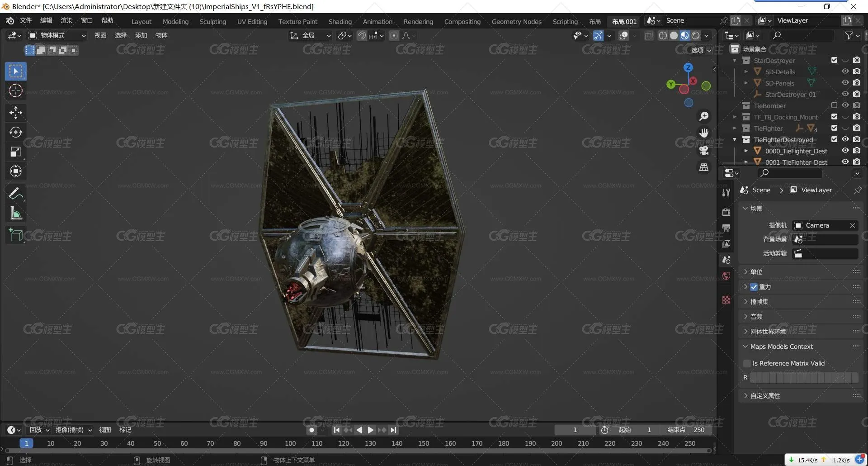
Task: Open the View Layer properties tab
Action: (x=726, y=244)
